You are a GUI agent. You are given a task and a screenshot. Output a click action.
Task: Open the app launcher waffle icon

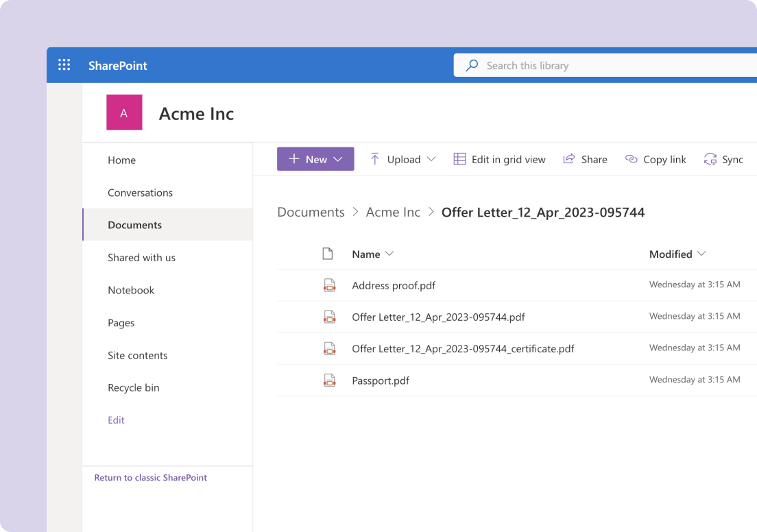pos(64,64)
